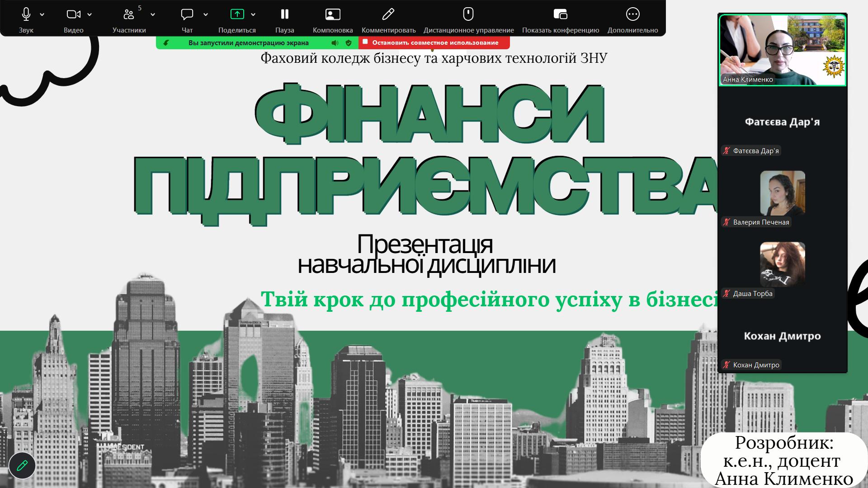Image resolution: width=868 pixels, height=488 pixels.
Task: Expand the chevron next to Участники
Action: coord(153,14)
